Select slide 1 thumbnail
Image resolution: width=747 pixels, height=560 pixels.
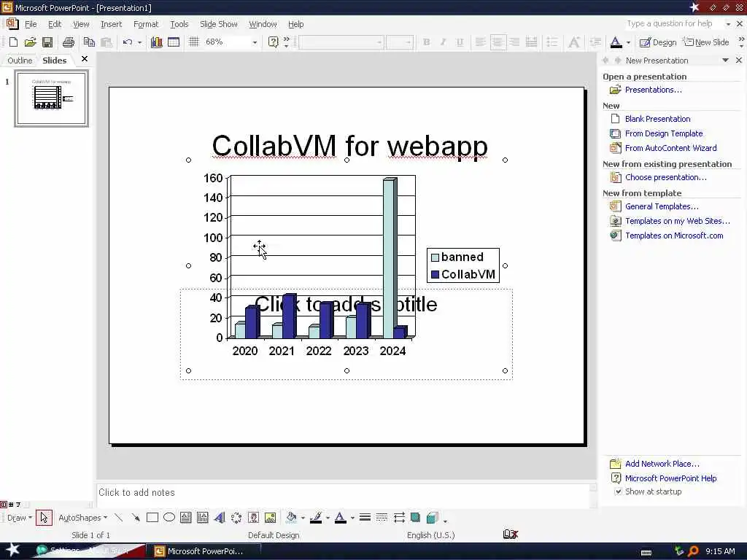click(x=52, y=98)
